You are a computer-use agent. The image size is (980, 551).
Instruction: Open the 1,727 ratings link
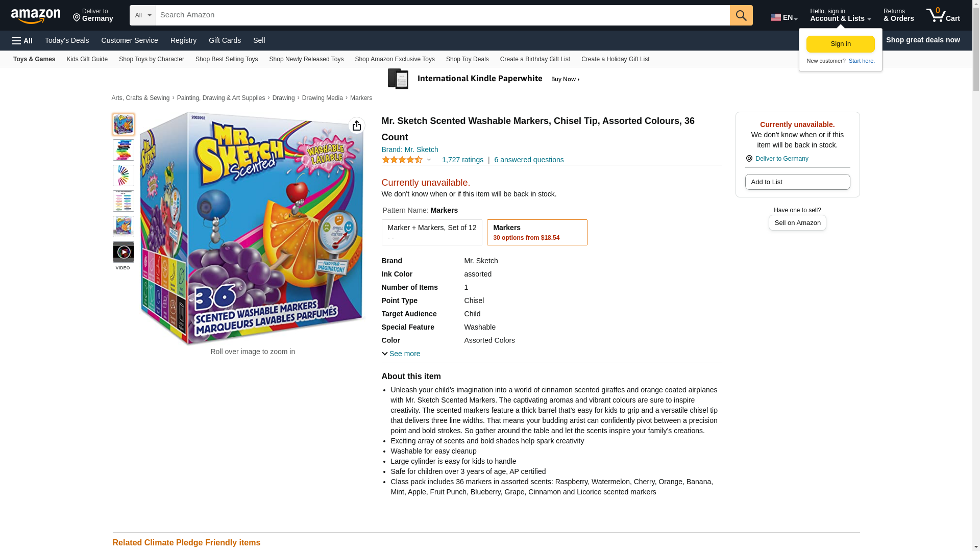click(462, 160)
